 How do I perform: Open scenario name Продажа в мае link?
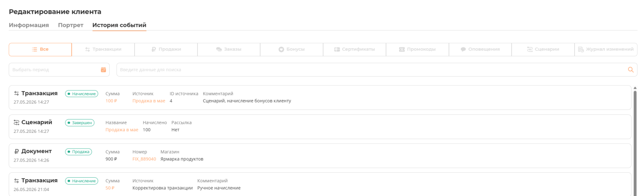tap(122, 130)
